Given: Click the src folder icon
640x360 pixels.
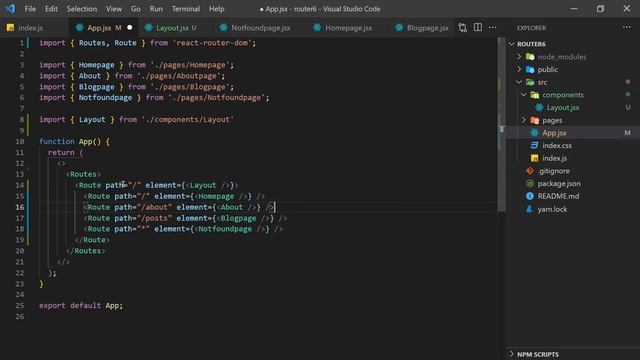Looking at the screenshot, I should pos(530,82).
